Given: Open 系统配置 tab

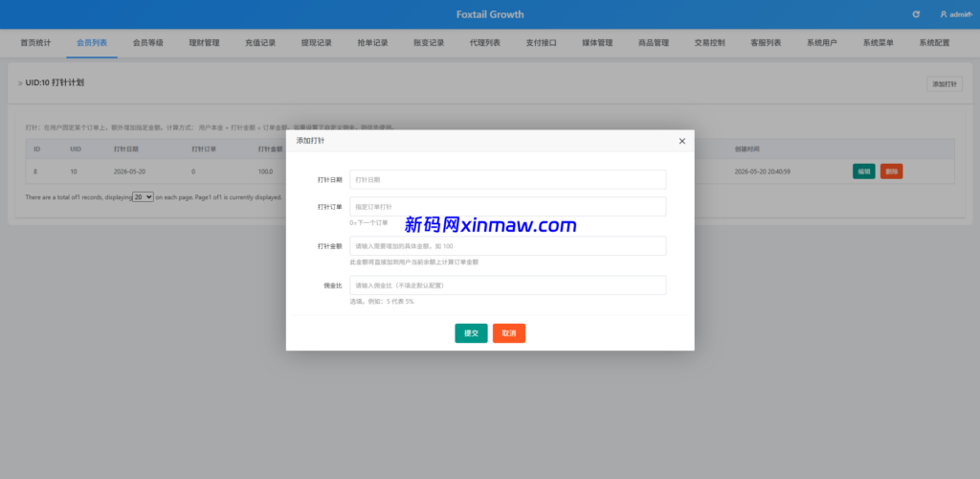Looking at the screenshot, I should tap(934, 43).
